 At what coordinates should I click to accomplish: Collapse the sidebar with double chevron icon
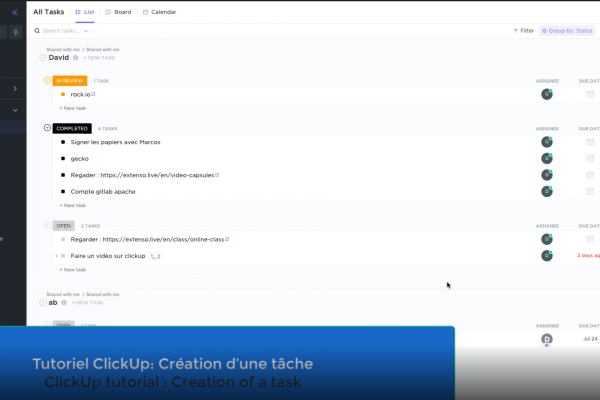tap(15, 12)
